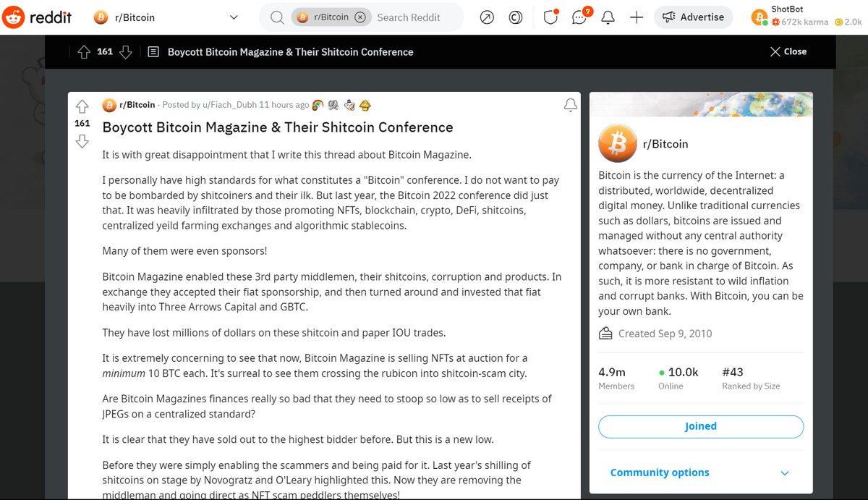868x500 pixels.
Task: Open the Popular arrow icon
Action: tap(487, 17)
